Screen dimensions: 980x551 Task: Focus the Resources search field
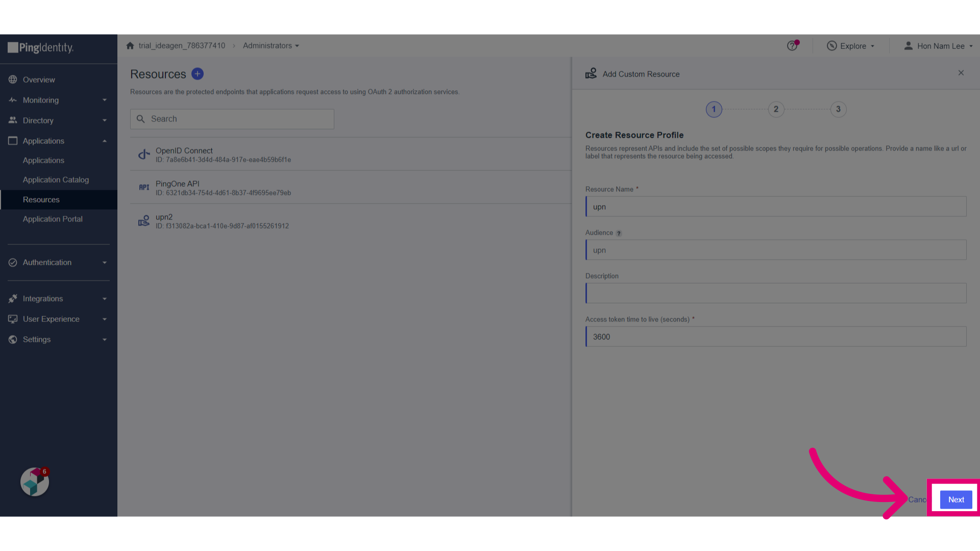232,119
